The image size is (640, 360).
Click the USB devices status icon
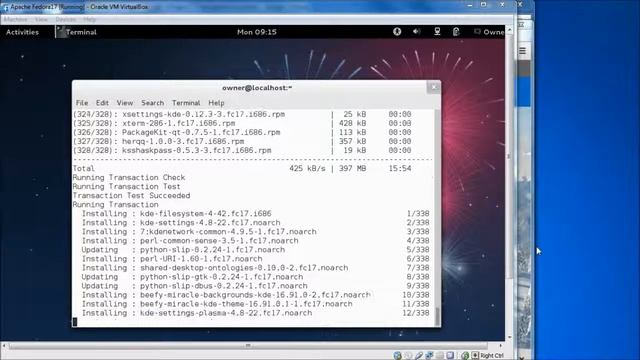coord(419,356)
